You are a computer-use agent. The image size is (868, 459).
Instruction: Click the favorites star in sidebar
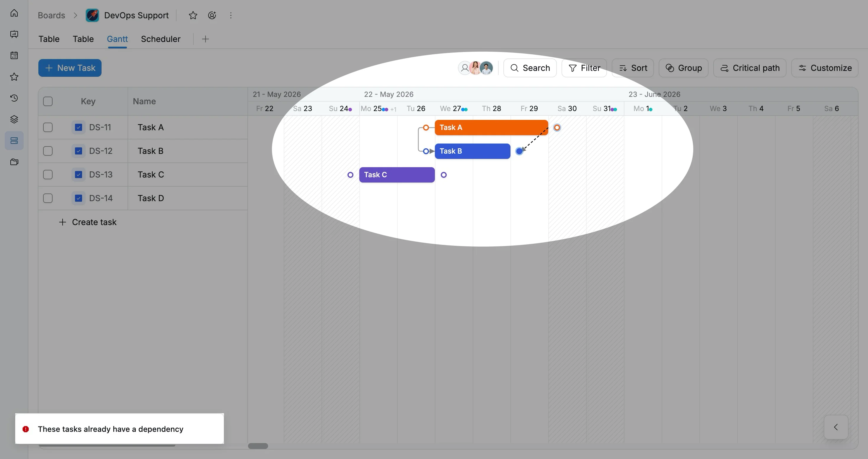coord(14,77)
